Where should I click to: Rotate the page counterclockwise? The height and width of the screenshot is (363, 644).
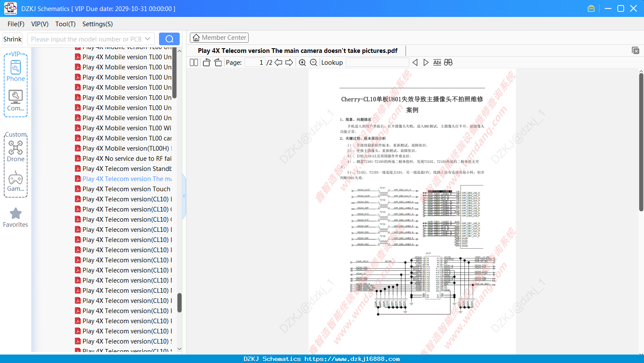206,63
